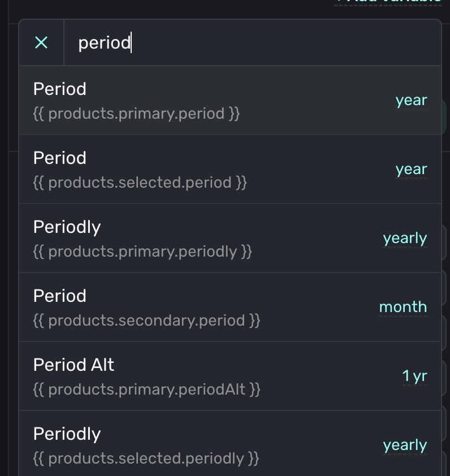Viewport: 450px width, 476px height.
Task: Clear the search with the X icon
Action: (x=41, y=42)
